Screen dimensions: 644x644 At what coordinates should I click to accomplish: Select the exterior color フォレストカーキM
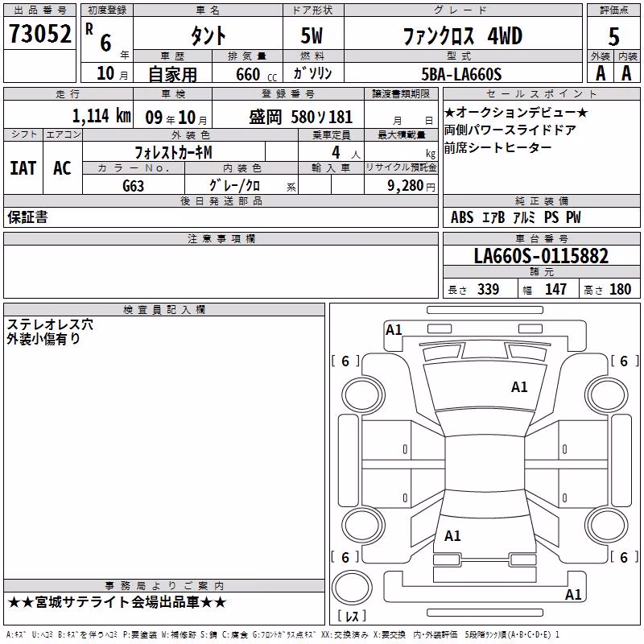(173, 153)
